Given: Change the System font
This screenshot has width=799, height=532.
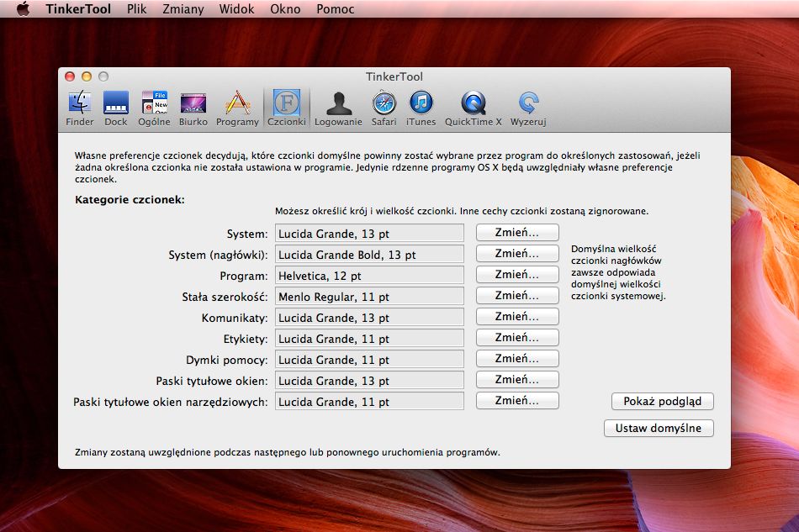Looking at the screenshot, I should [x=517, y=233].
